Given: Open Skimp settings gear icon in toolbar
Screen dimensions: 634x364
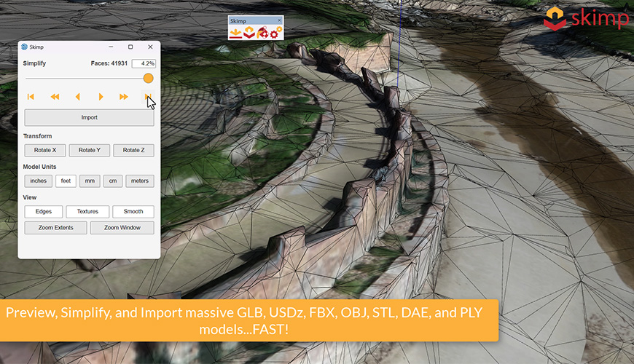Looking at the screenshot, I should [x=274, y=33].
